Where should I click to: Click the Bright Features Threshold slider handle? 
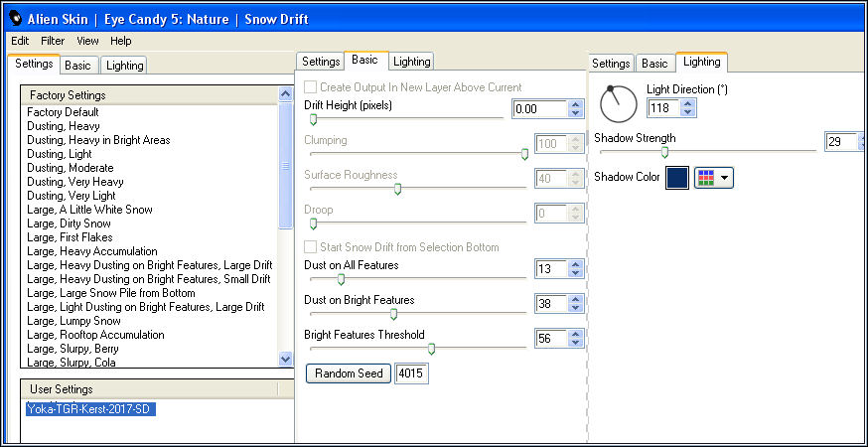[431, 349]
